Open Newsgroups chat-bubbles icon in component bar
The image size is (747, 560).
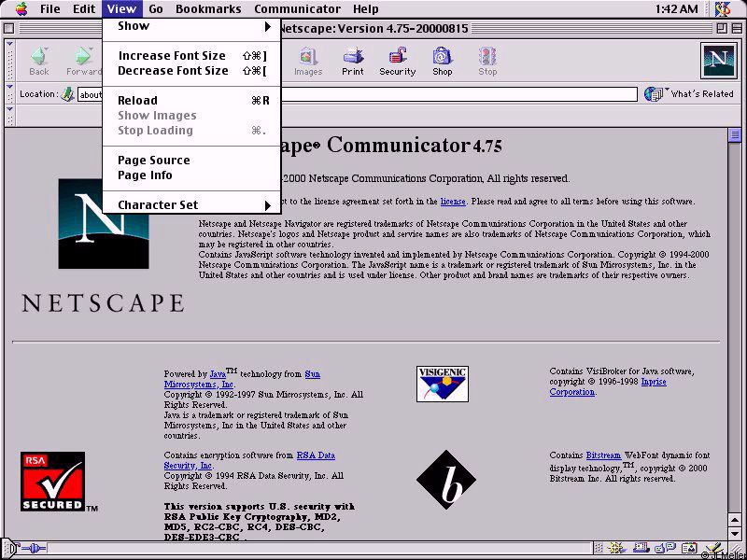[666, 548]
